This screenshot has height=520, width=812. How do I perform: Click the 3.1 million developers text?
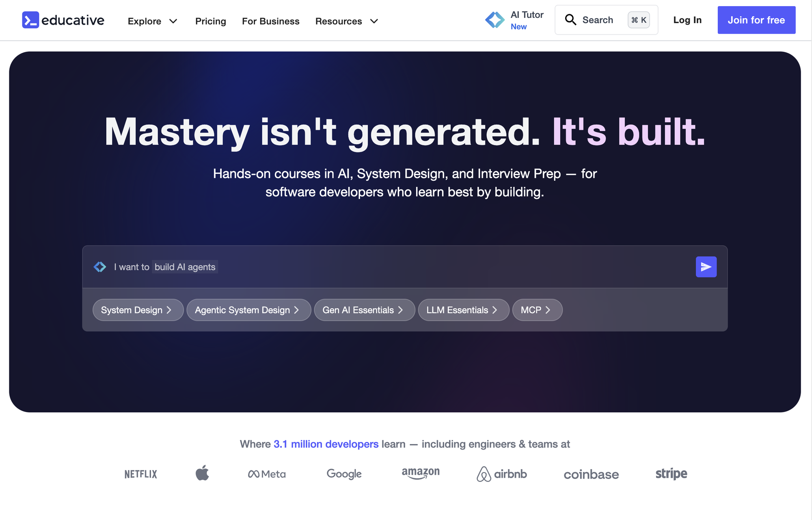click(326, 444)
